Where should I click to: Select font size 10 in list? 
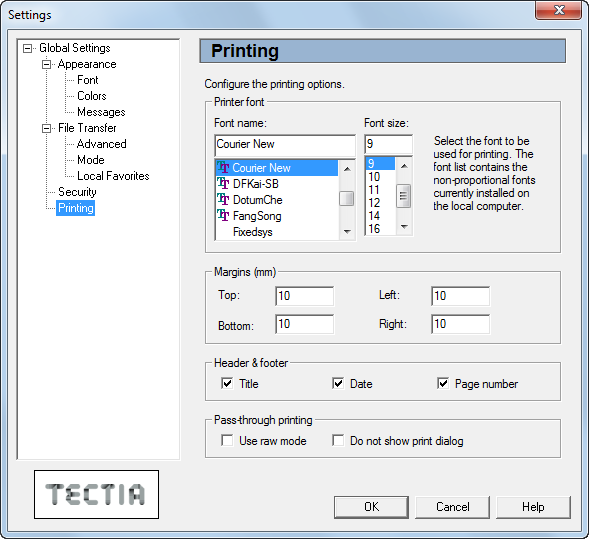[x=381, y=177]
